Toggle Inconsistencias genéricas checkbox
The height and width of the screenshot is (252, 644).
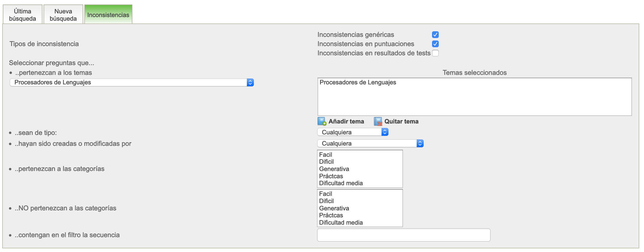tap(435, 35)
